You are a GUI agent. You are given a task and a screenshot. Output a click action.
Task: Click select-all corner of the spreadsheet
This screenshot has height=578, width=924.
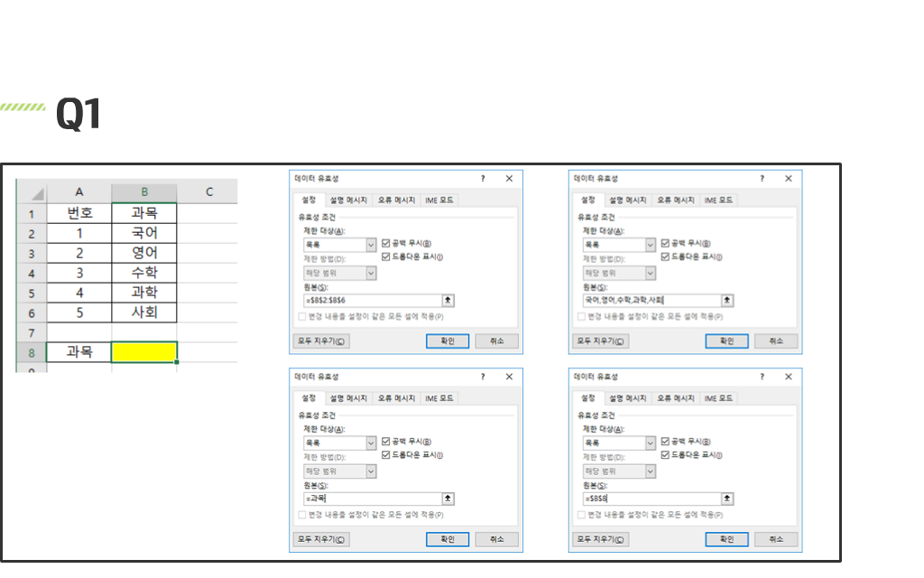(x=32, y=192)
